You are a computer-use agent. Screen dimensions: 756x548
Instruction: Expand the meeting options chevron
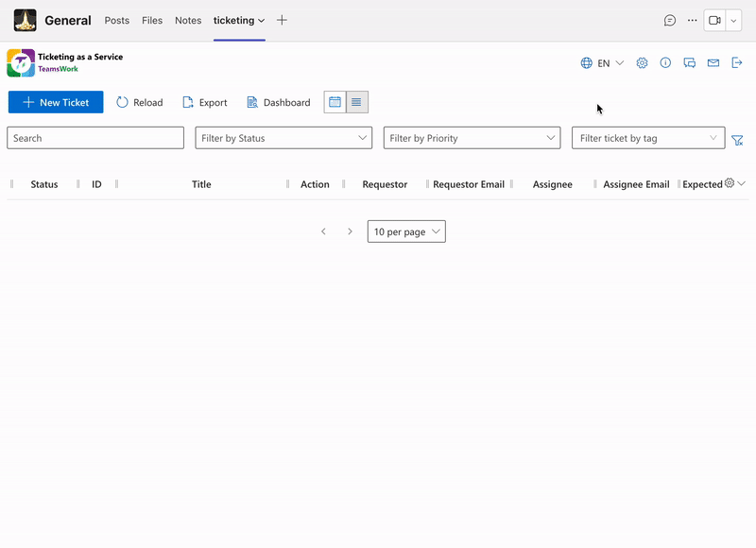(733, 20)
